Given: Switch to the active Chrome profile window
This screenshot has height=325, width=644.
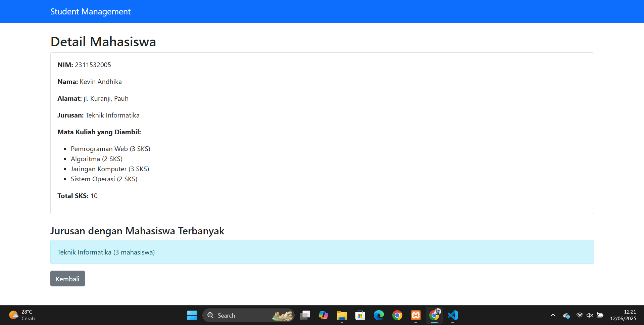Looking at the screenshot, I should click(434, 315).
